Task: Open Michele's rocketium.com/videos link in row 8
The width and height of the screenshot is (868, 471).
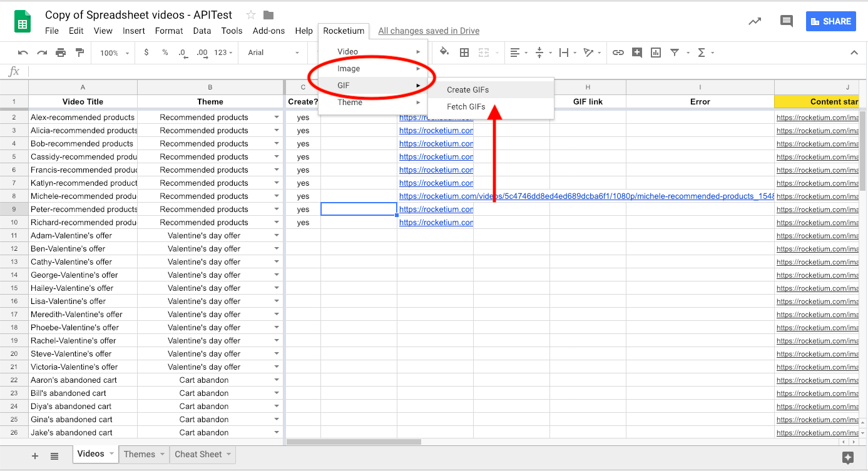Action: point(586,196)
